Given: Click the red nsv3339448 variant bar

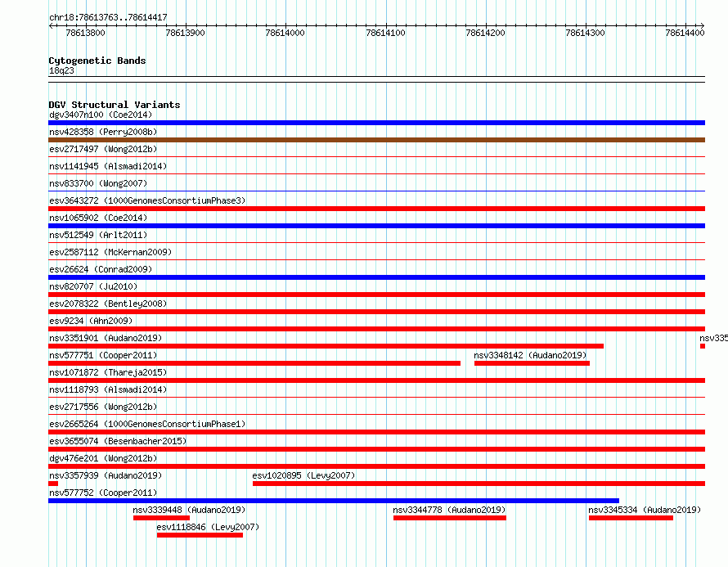Looking at the screenshot, I should 162,518.
